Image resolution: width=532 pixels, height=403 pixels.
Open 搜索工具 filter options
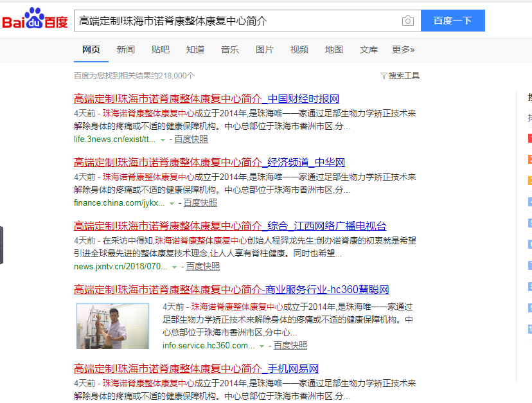click(400, 75)
